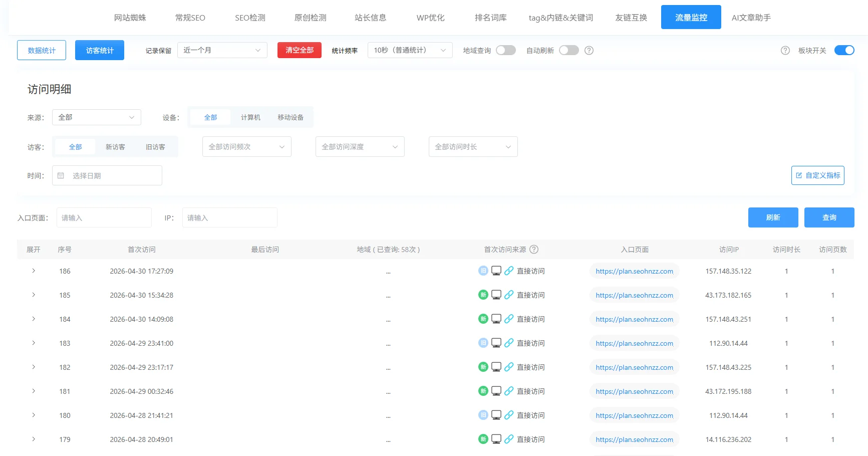Turn off the 板块开关 switch
The width and height of the screenshot is (868, 456).
pyautogui.click(x=844, y=50)
